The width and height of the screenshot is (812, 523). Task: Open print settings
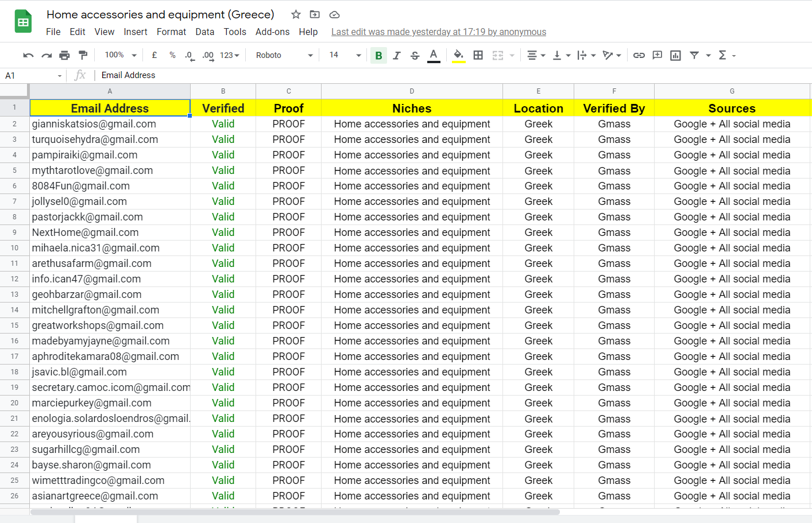coord(64,55)
